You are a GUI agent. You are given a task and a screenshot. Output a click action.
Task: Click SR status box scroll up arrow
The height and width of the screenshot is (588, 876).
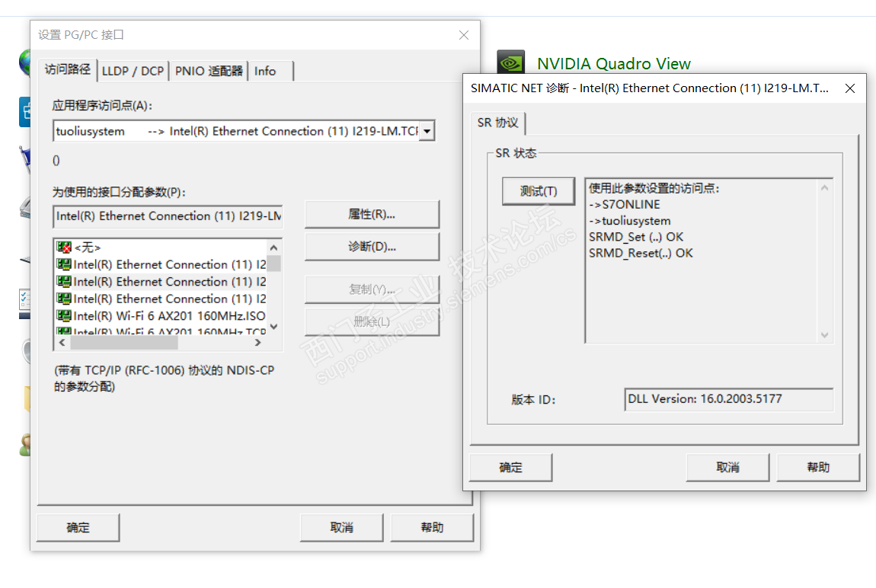point(825,188)
